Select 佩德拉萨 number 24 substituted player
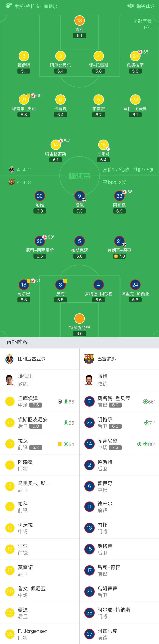The width and height of the screenshot is (159, 644). (135, 56)
